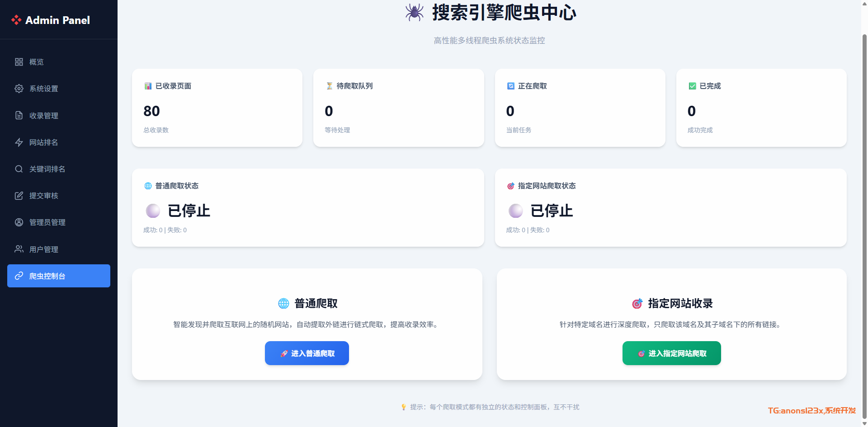Click the spider icon beside the page title

point(414,13)
